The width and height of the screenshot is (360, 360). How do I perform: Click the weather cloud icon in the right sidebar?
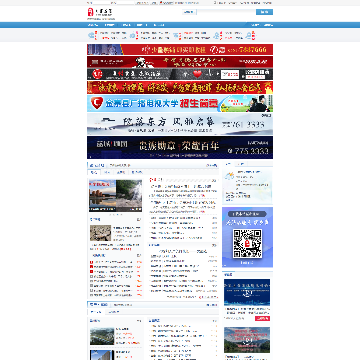[229, 176]
